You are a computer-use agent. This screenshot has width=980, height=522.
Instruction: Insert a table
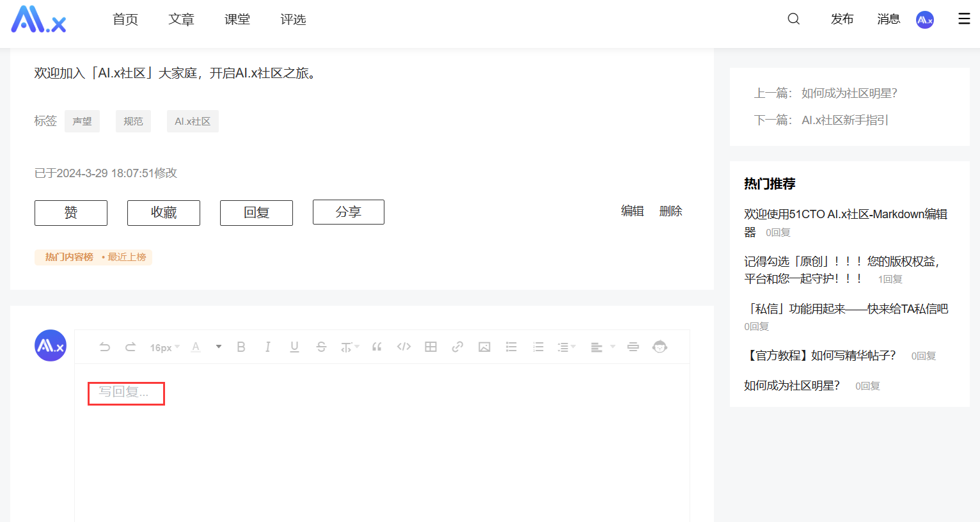click(431, 347)
